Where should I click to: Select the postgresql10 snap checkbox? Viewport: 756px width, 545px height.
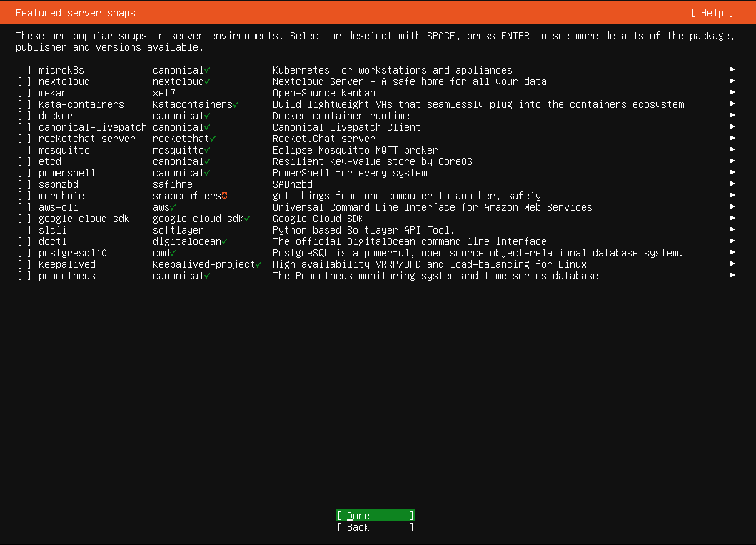(24, 253)
